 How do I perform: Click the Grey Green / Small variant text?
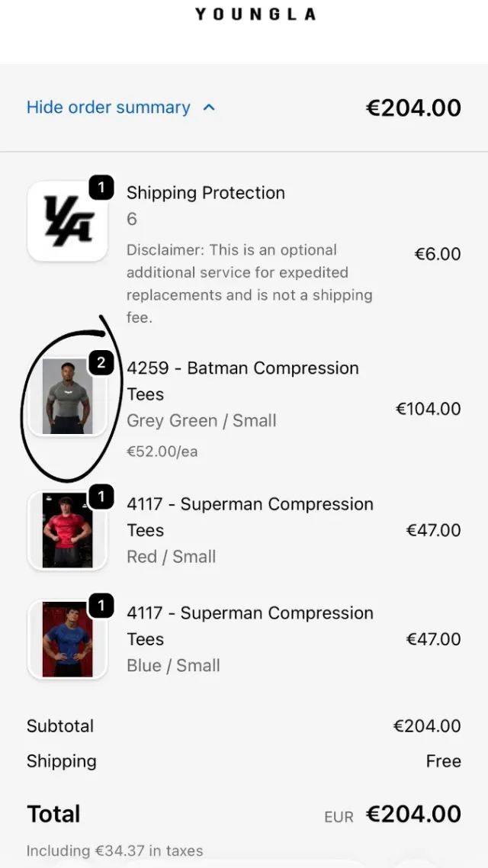coord(201,420)
